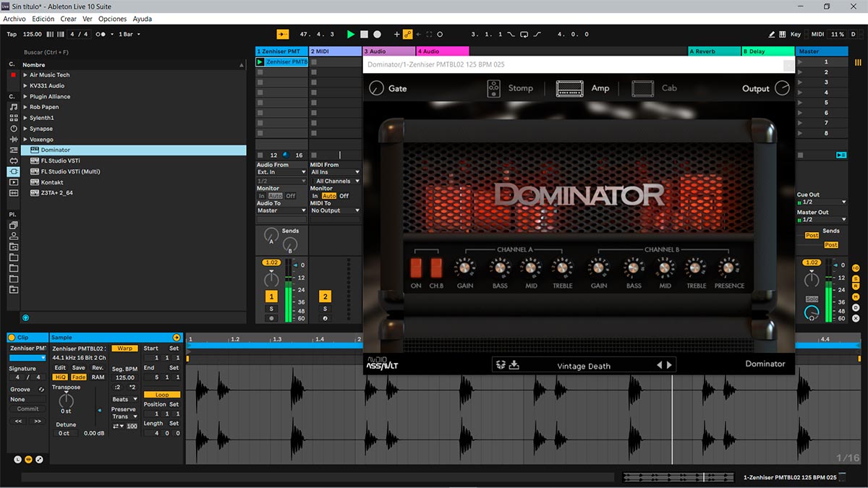This screenshot has height=488, width=868.
Task: Open the Edición menu
Action: (x=43, y=19)
